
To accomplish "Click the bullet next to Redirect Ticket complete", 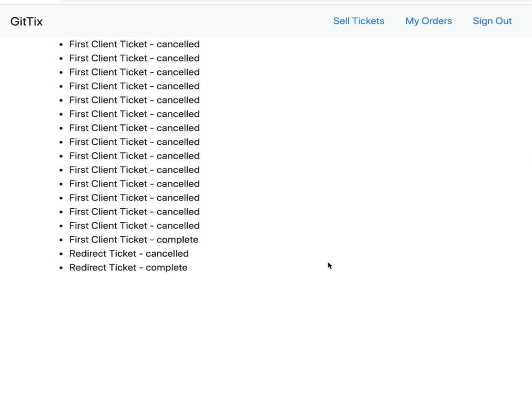I will (x=61, y=267).
